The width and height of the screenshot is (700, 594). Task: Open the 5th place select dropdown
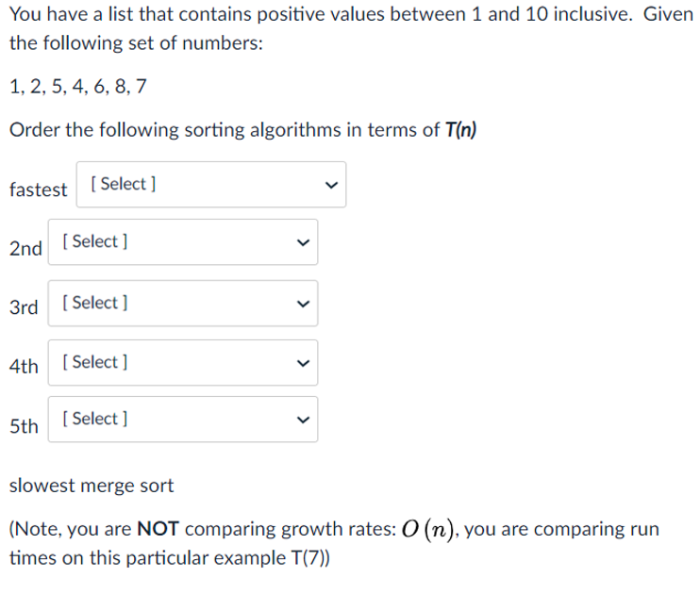183,419
